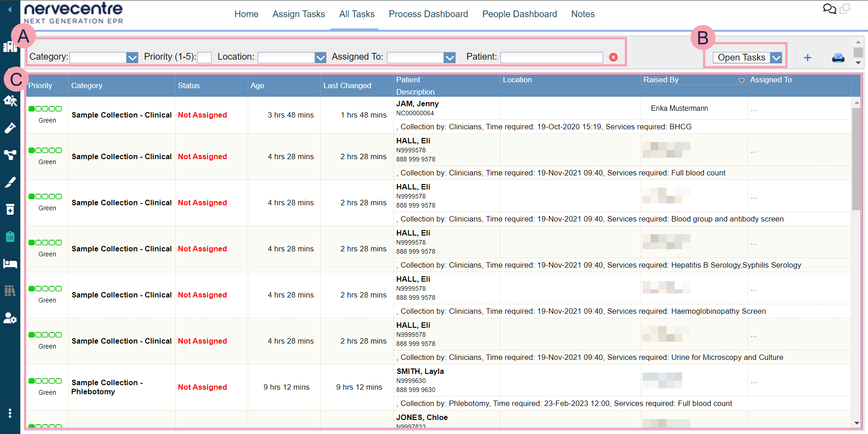The height and width of the screenshot is (434, 868).
Task: Expand the Category filter dropdown
Action: pos(132,57)
